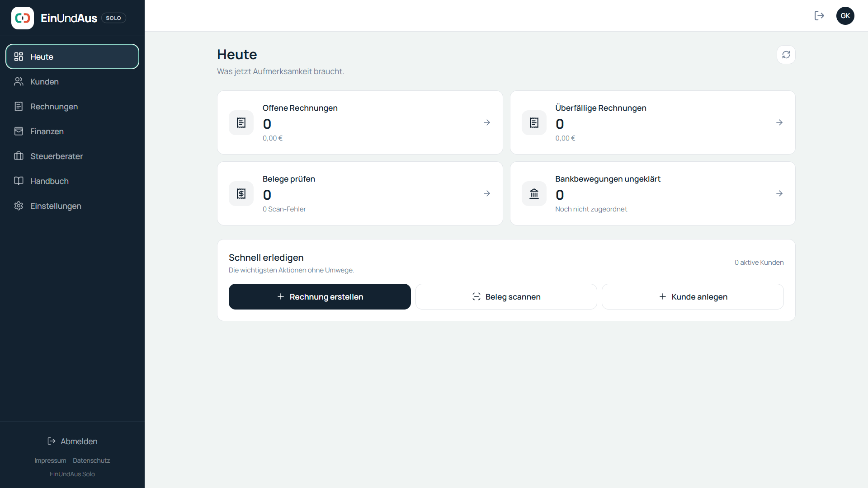Click the Überfällige Rechnungen document icon
The image size is (868, 488).
click(534, 122)
